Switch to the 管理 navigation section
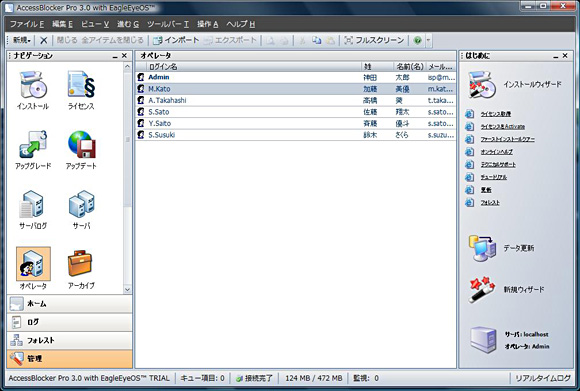Screen dimensions: 580x391 pos(70,358)
